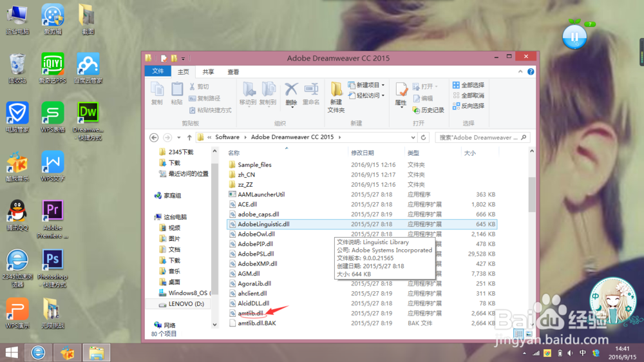Open the address bar history dropdown
The width and height of the screenshot is (644, 362).
tap(413, 137)
